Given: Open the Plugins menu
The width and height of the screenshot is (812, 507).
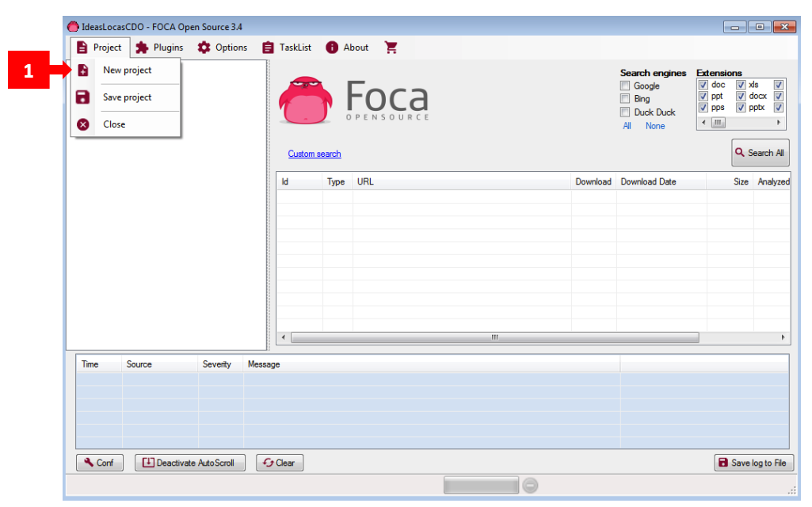Looking at the screenshot, I should click(x=159, y=48).
